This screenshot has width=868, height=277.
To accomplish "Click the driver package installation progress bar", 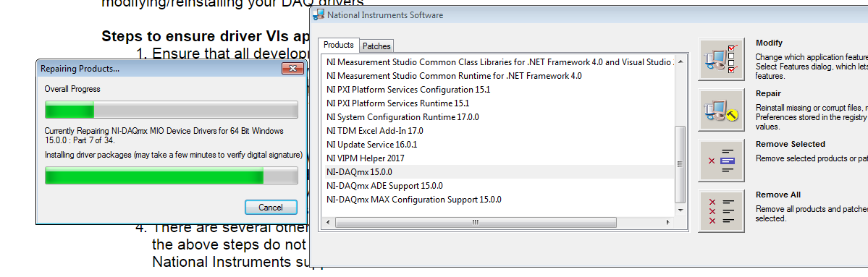I will pos(171,176).
